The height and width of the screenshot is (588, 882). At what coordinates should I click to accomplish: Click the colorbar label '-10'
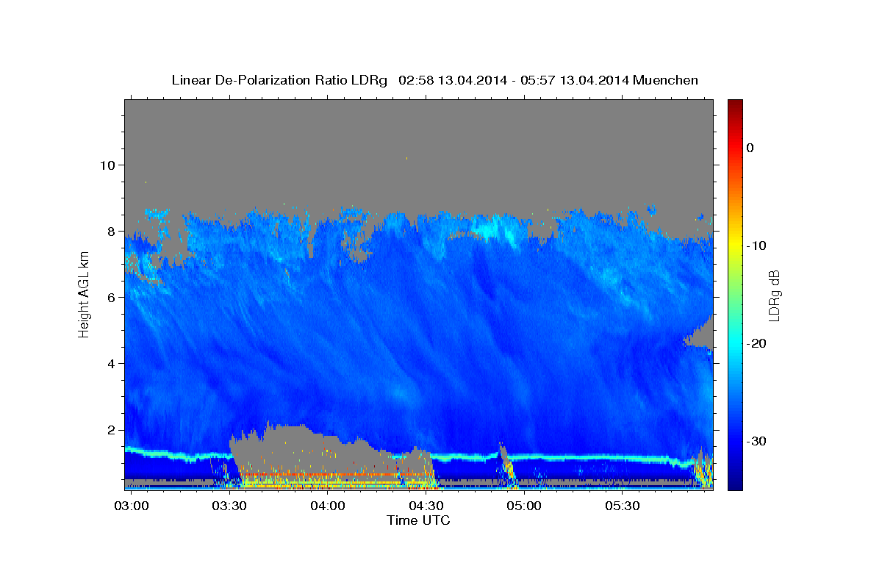757,245
